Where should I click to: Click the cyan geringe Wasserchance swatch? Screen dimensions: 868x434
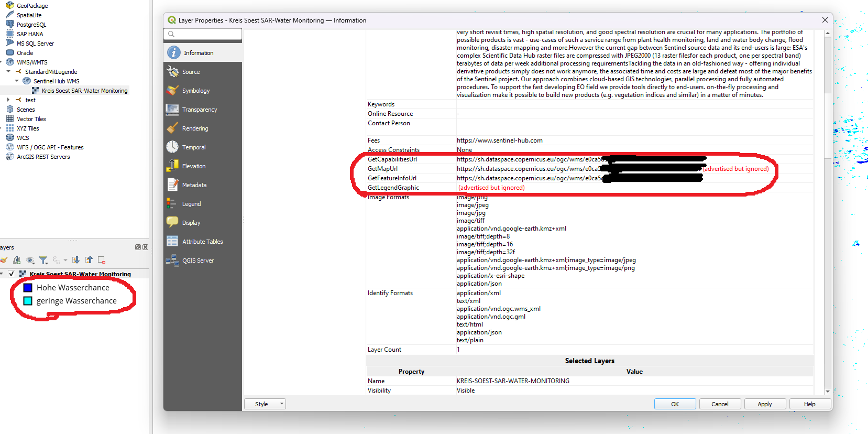pyautogui.click(x=28, y=301)
